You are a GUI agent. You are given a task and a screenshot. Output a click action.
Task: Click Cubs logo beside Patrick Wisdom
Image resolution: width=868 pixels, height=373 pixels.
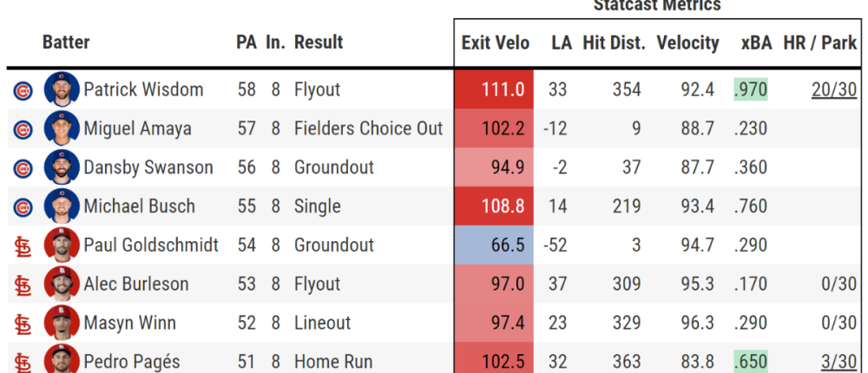(x=23, y=90)
